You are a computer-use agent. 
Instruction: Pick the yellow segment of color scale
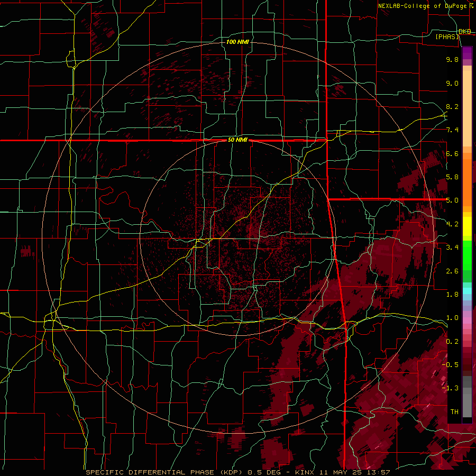click(x=467, y=226)
